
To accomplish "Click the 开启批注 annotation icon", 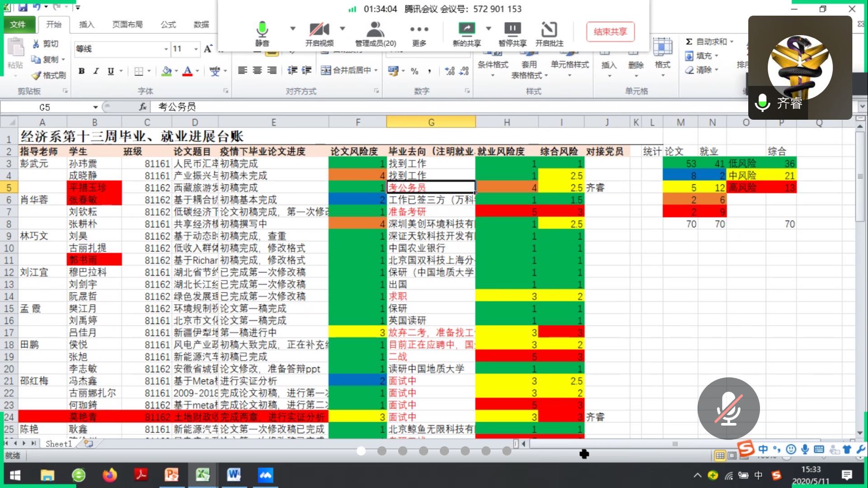I will (549, 30).
